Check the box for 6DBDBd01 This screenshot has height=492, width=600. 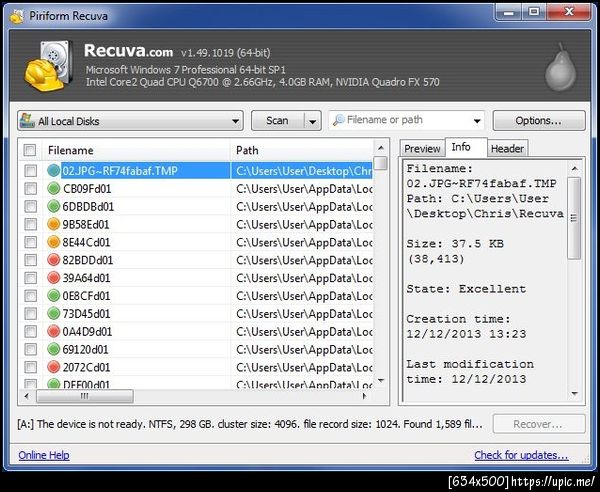click(31, 207)
